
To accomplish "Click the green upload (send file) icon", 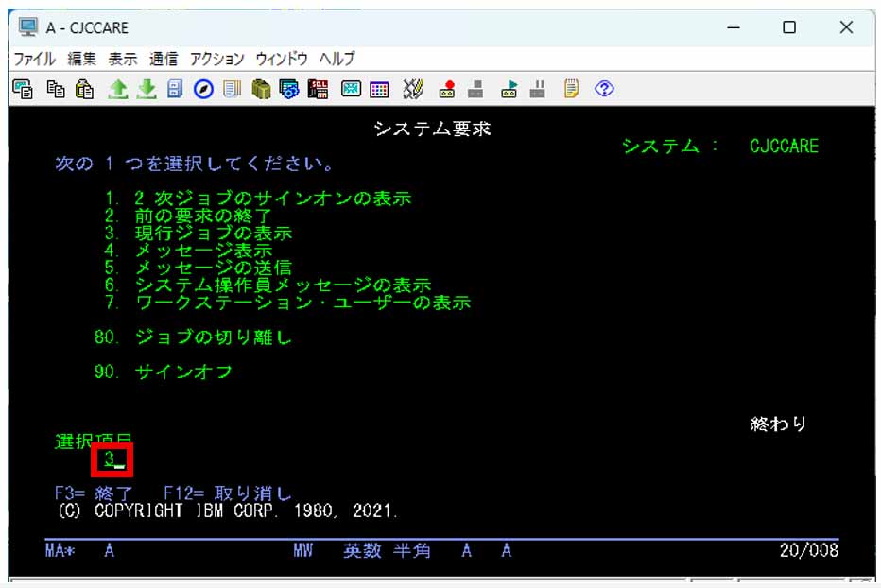I will point(117,89).
